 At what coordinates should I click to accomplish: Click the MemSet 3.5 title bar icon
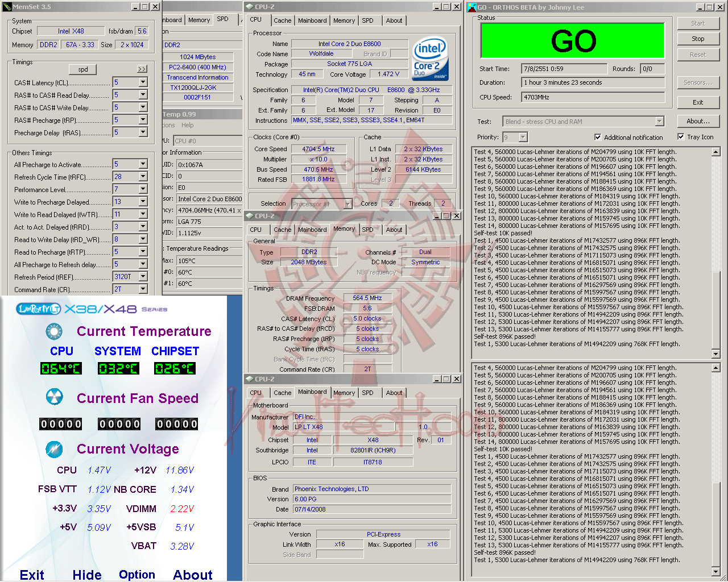7,7
